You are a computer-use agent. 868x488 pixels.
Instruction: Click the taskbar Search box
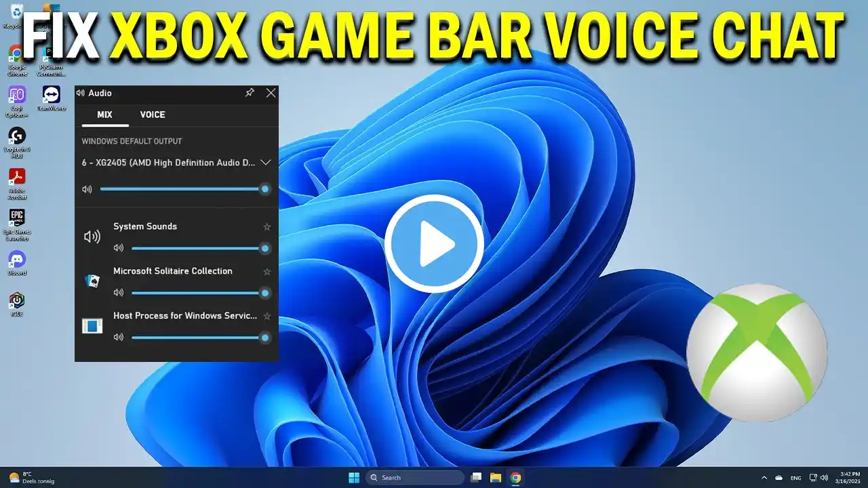[415, 477]
